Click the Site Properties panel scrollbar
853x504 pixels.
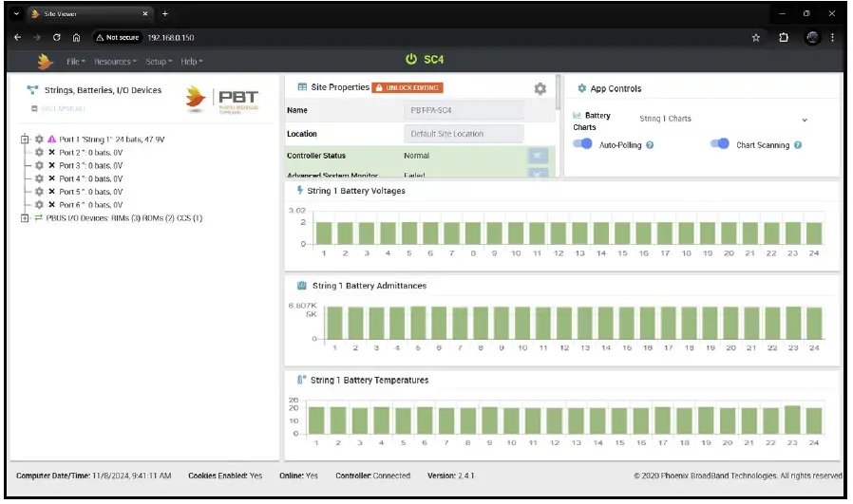558,92
